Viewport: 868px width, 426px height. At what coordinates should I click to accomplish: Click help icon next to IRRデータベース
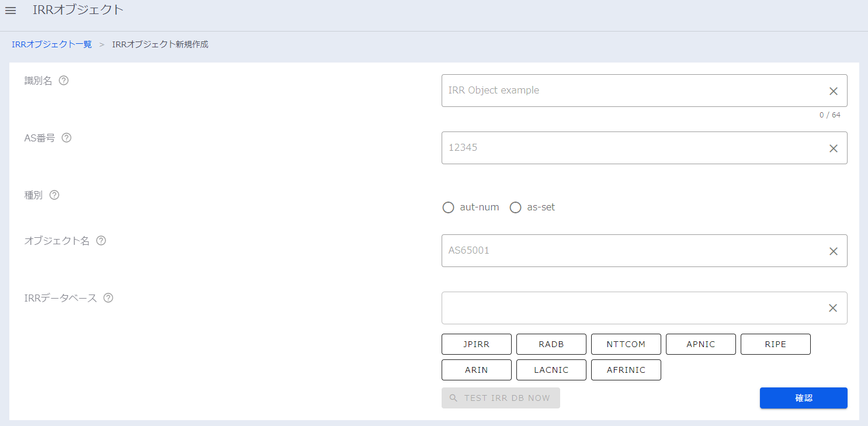coord(108,298)
